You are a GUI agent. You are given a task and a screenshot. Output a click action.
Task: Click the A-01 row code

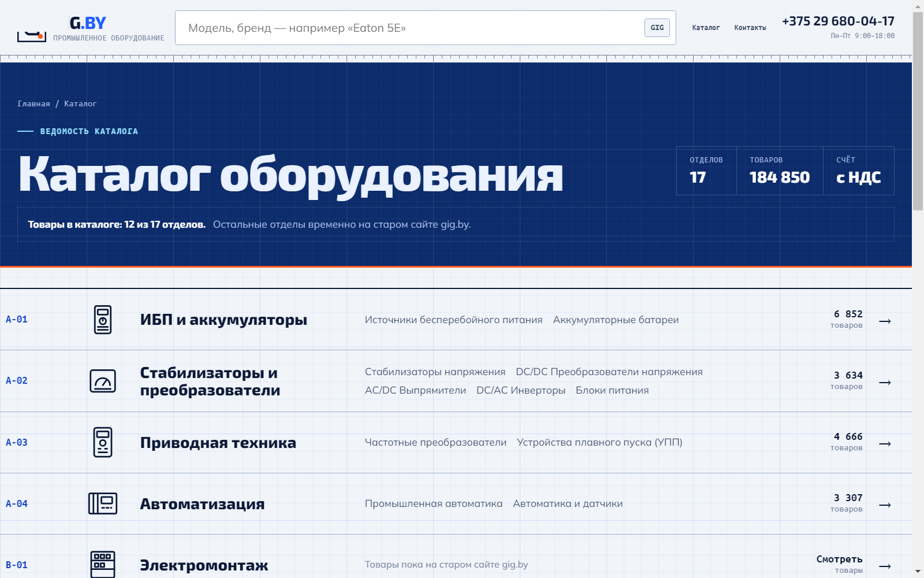[x=17, y=320]
